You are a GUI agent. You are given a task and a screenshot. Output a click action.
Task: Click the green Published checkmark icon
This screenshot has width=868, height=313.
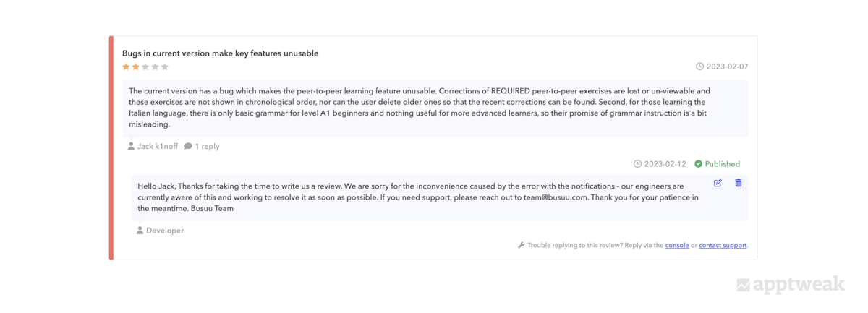(x=698, y=164)
